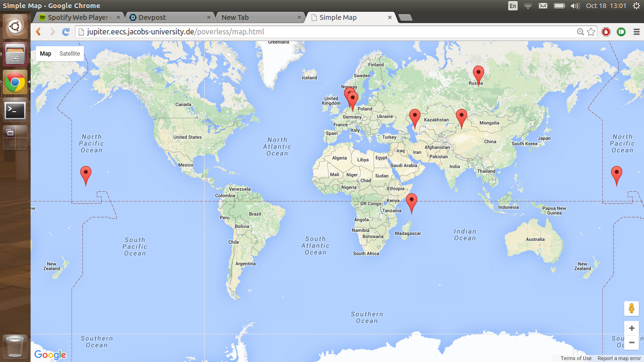Close the Spotify Web Player tab
This screenshot has height=362, width=644.
point(118,17)
